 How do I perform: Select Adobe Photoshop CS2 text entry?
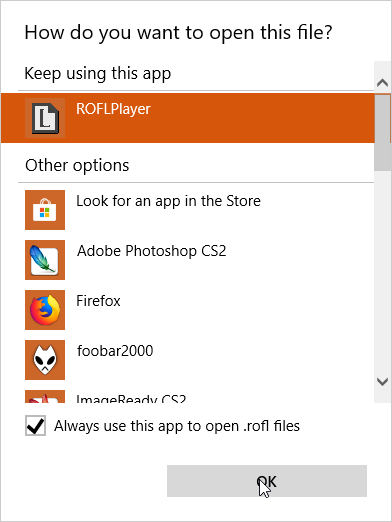(152, 251)
